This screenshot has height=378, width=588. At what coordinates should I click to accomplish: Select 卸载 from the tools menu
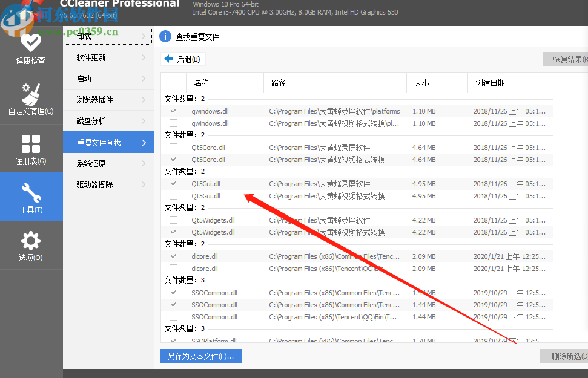tap(108, 36)
